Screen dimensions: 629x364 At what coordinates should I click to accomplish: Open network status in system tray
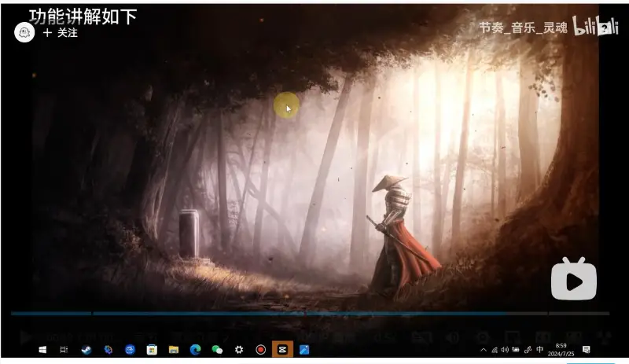(x=495, y=350)
